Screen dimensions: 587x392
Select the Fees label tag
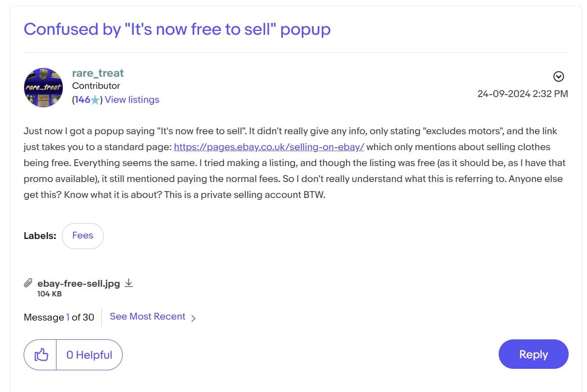pyautogui.click(x=83, y=236)
